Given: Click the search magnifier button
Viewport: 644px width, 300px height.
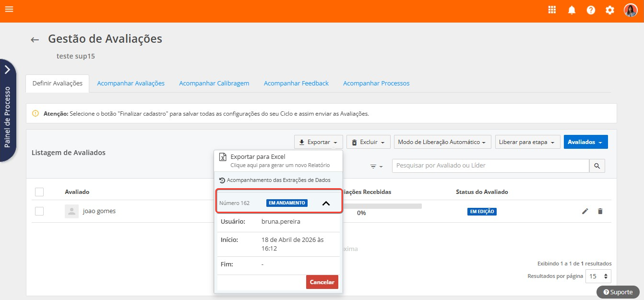Looking at the screenshot, I should click(x=597, y=166).
